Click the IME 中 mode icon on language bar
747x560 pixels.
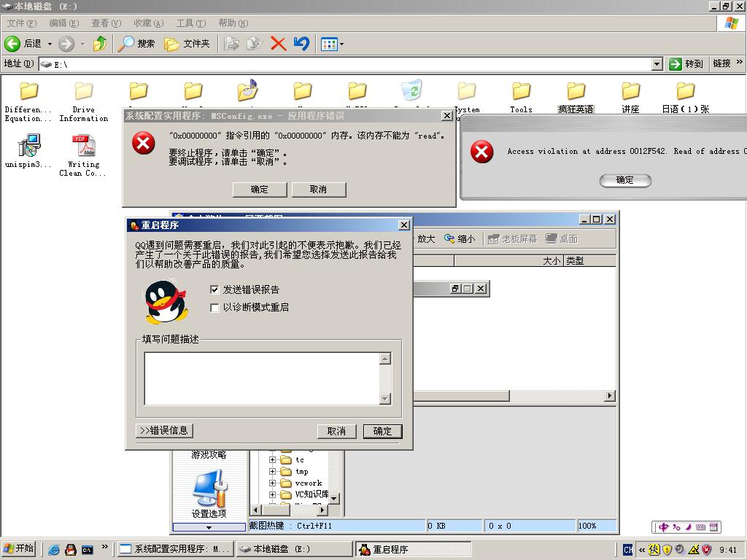(664, 527)
